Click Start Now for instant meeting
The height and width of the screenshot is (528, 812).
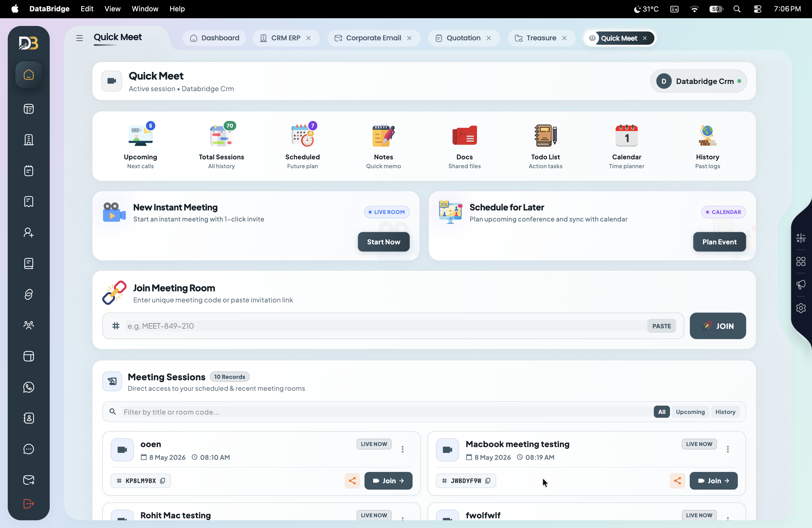tap(383, 242)
